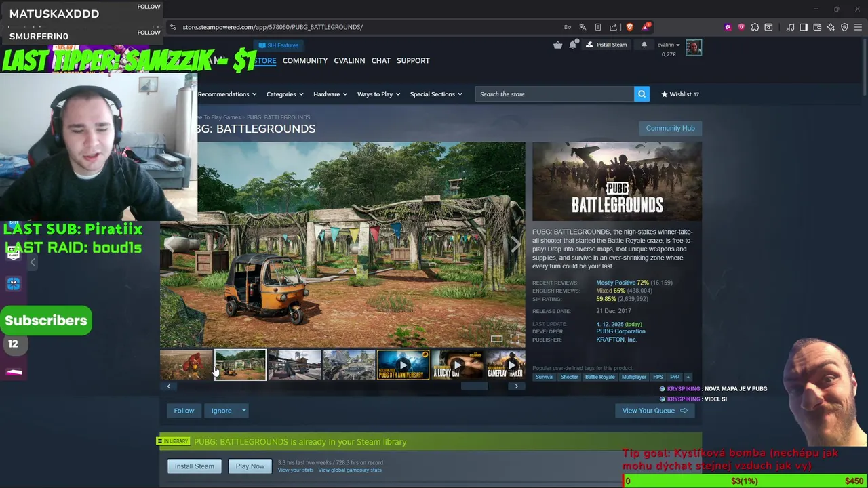The height and width of the screenshot is (488, 868).
Task: Open the KRAFTON, Inc. publisher link
Action: (x=616, y=340)
